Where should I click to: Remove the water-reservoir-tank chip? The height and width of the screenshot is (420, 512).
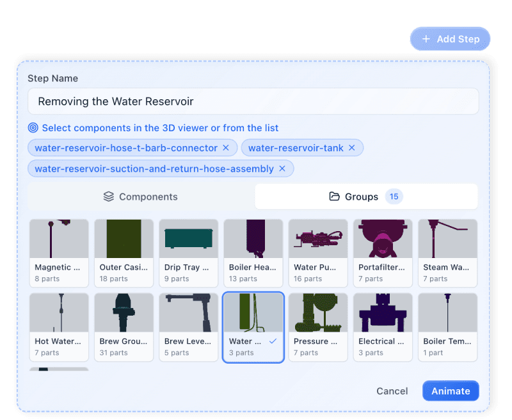351,148
